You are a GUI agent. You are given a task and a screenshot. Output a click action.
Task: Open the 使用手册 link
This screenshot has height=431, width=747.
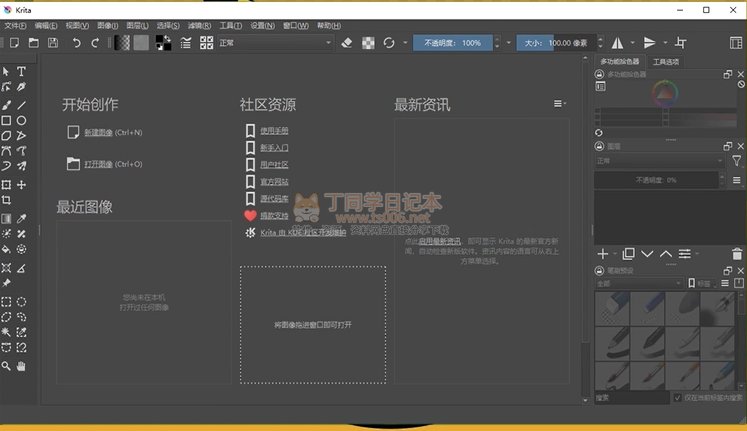(274, 131)
